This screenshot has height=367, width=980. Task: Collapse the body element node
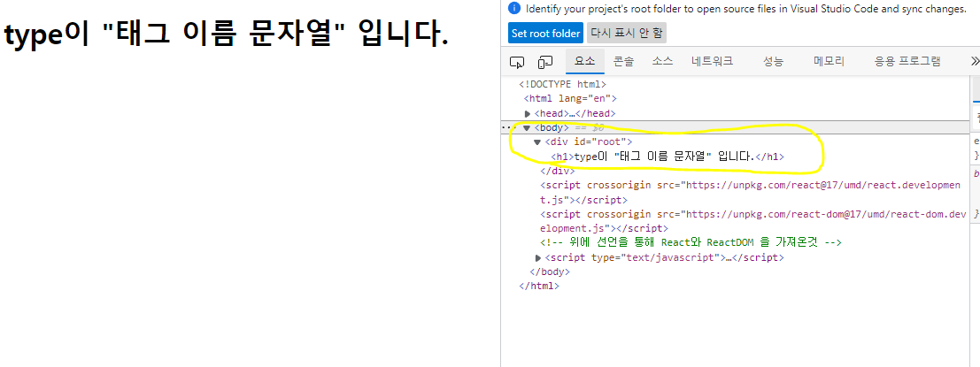click(527, 127)
